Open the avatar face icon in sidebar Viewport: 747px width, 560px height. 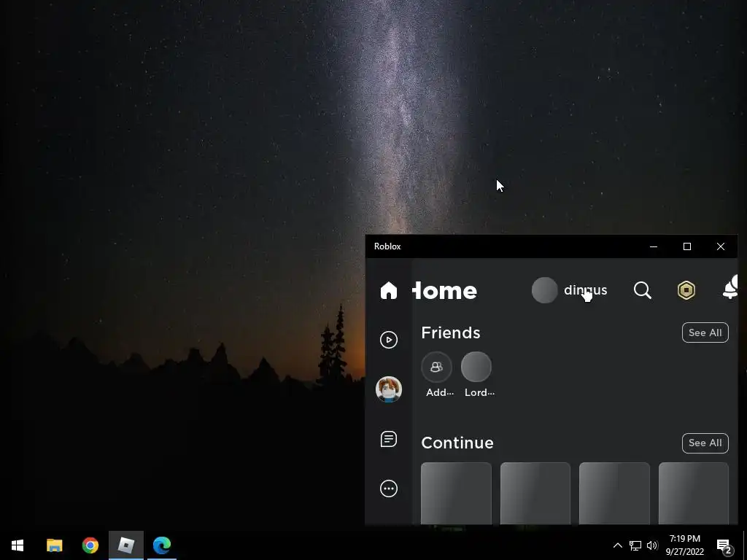[389, 389]
